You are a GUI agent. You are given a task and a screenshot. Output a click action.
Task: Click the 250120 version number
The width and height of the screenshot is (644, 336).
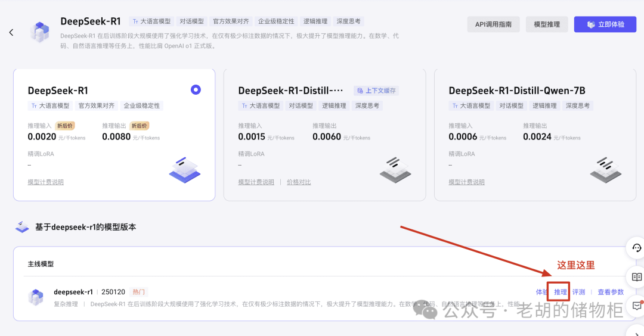113,292
